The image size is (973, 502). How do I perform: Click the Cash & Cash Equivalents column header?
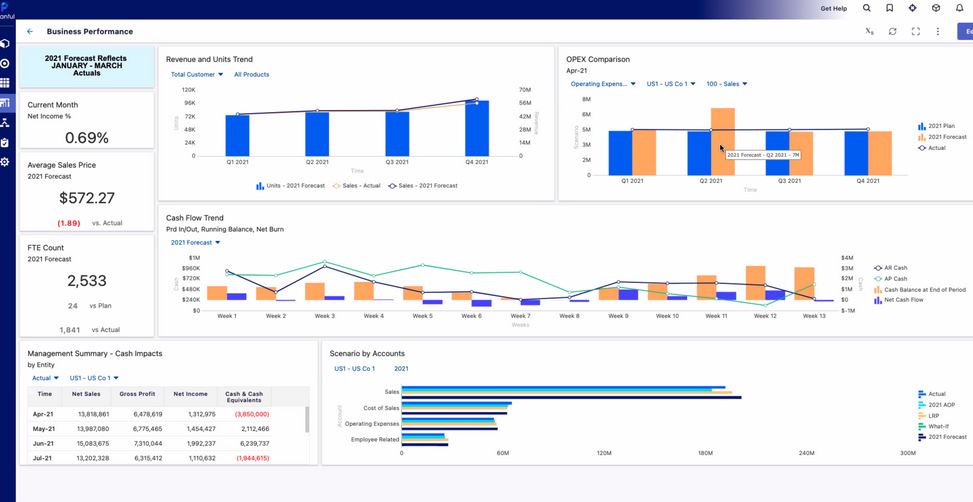(244, 397)
